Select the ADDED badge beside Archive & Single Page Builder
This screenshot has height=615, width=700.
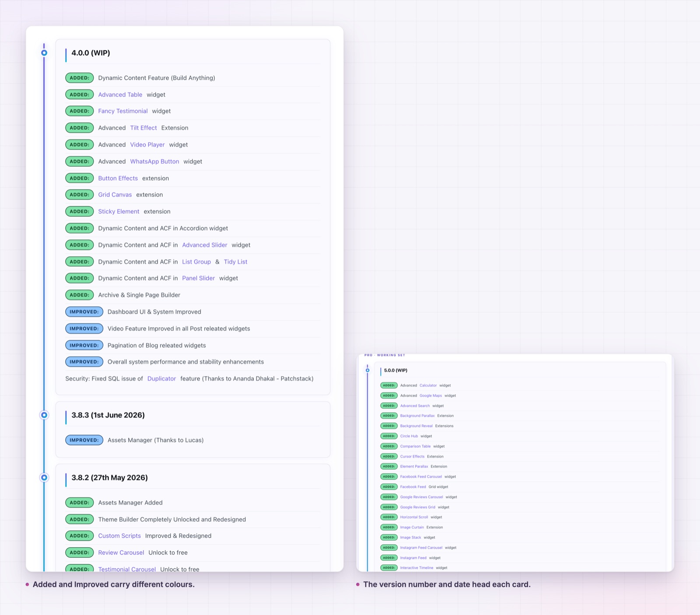click(80, 295)
